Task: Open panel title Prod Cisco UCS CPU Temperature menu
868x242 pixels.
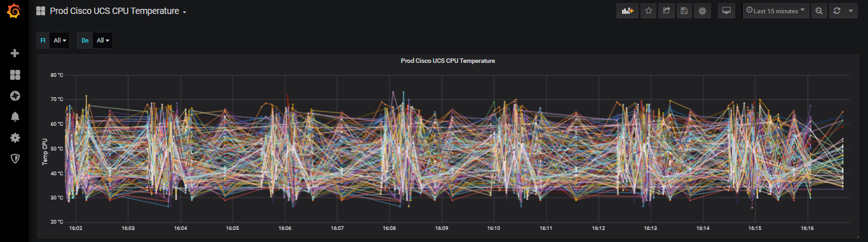Action: pyautogui.click(x=448, y=61)
